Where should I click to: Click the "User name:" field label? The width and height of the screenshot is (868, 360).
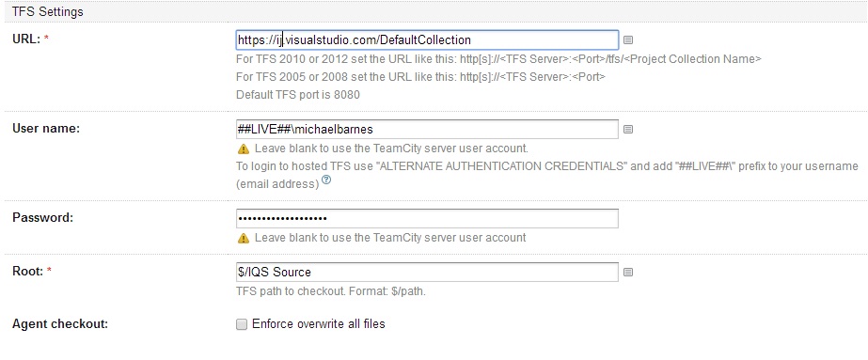(x=46, y=128)
